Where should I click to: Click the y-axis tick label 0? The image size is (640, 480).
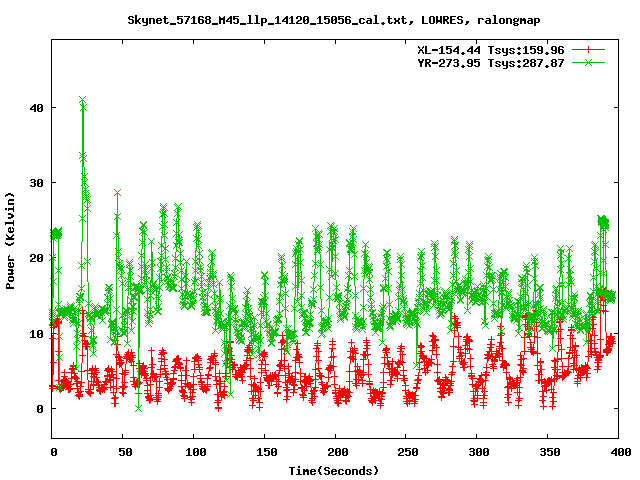coord(40,409)
